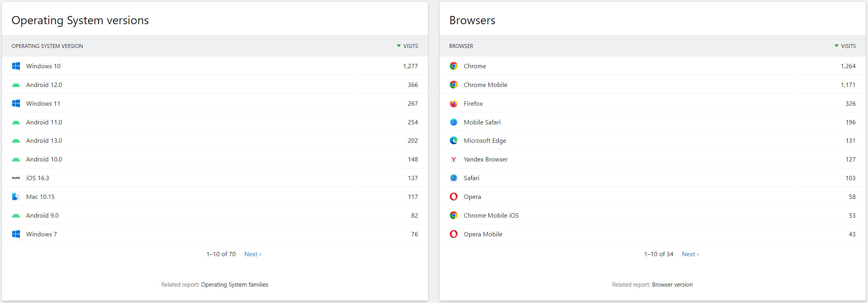This screenshot has width=868, height=303.
Task: Click the Firefox icon
Action: click(x=454, y=103)
